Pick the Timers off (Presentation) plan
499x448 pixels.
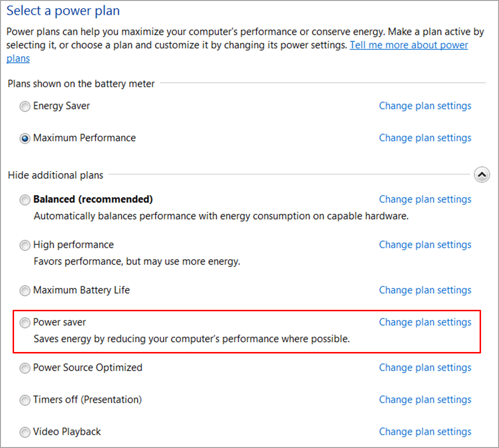25,400
